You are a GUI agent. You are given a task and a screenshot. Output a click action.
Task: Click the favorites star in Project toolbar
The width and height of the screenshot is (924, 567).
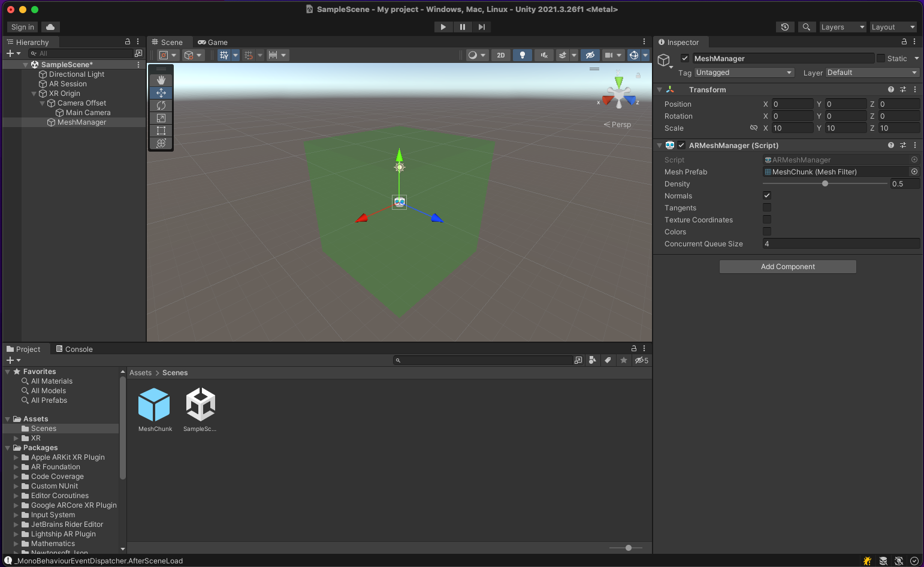(624, 360)
